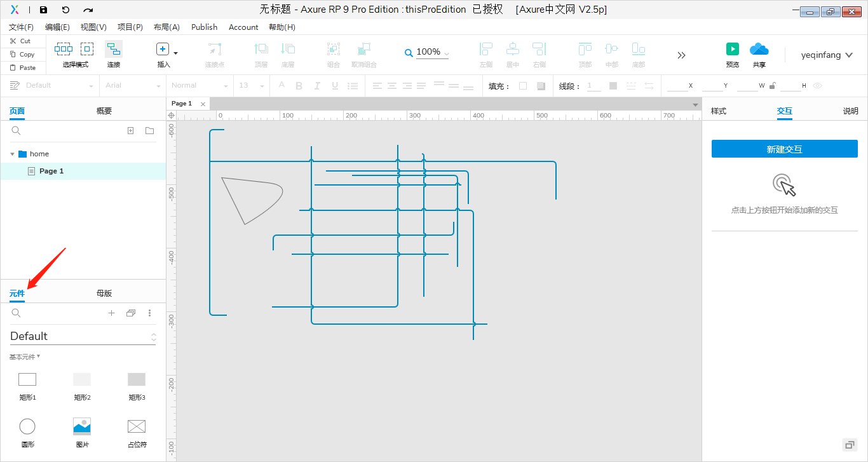Click the add folder icon in pages panel
This screenshot has height=462, width=868.
(149, 130)
